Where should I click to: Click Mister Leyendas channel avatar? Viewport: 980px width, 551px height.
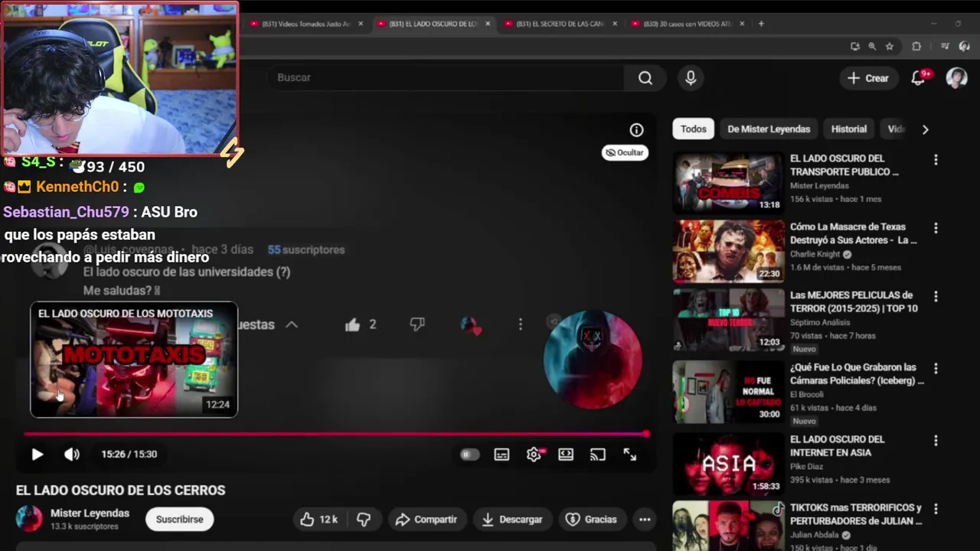[29, 519]
